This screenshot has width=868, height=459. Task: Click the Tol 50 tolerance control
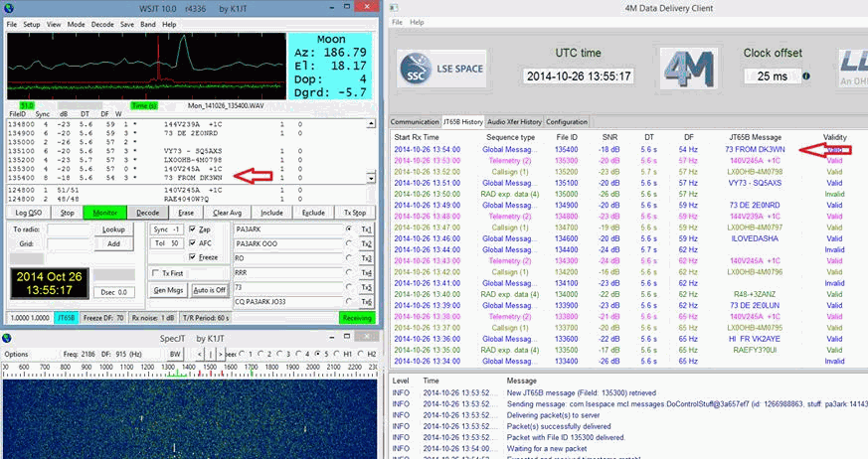(x=166, y=243)
